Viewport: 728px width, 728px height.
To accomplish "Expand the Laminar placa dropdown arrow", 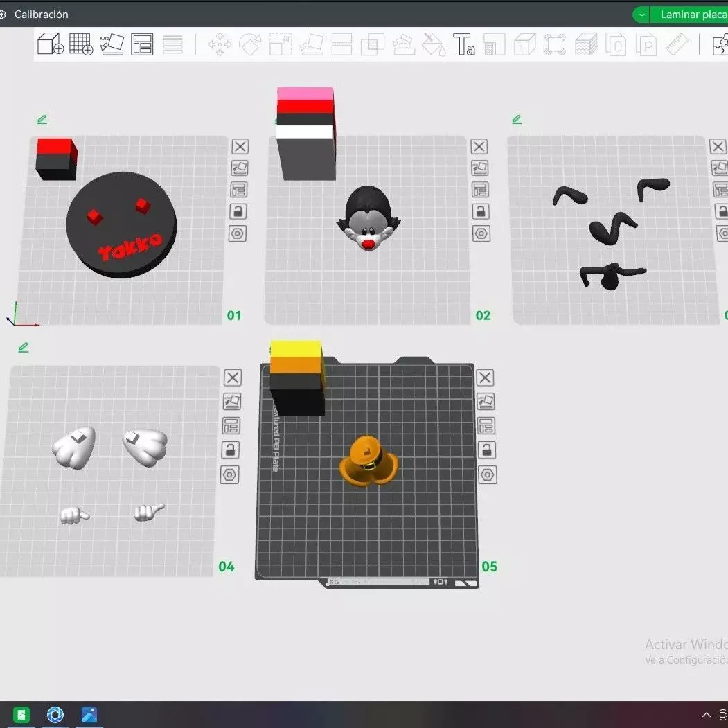I will [x=641, y=15].
